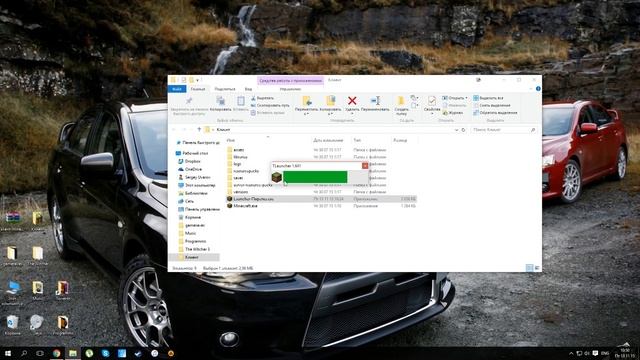Click the Up one level arrow
The width and height of the screenshot is (640, 360).
tap(199, 130)
